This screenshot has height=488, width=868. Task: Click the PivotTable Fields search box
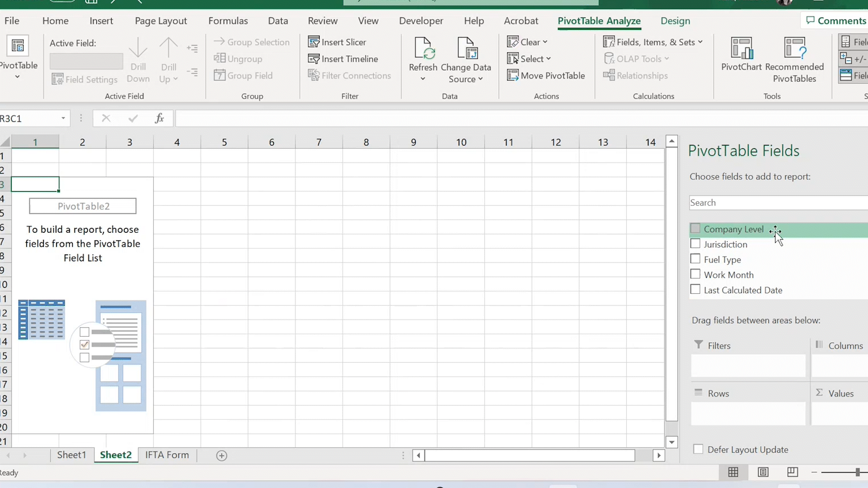tap(778, 203)
